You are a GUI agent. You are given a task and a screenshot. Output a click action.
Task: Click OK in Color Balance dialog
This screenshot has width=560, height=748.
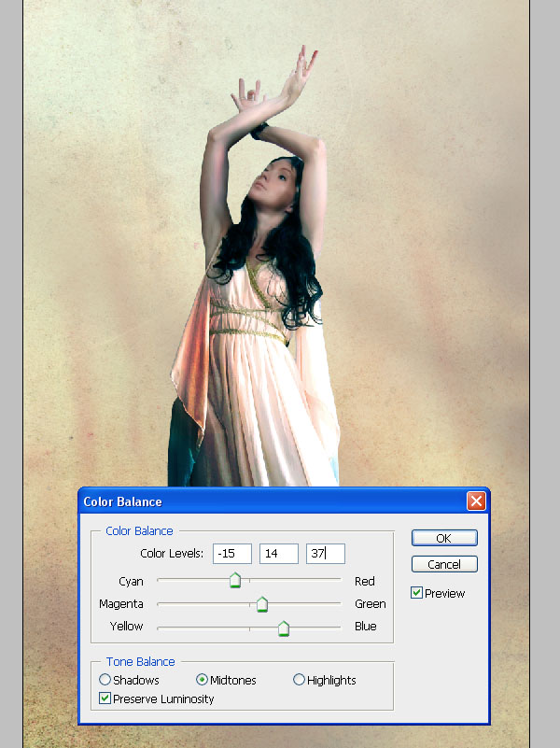[x=444, y=538]
